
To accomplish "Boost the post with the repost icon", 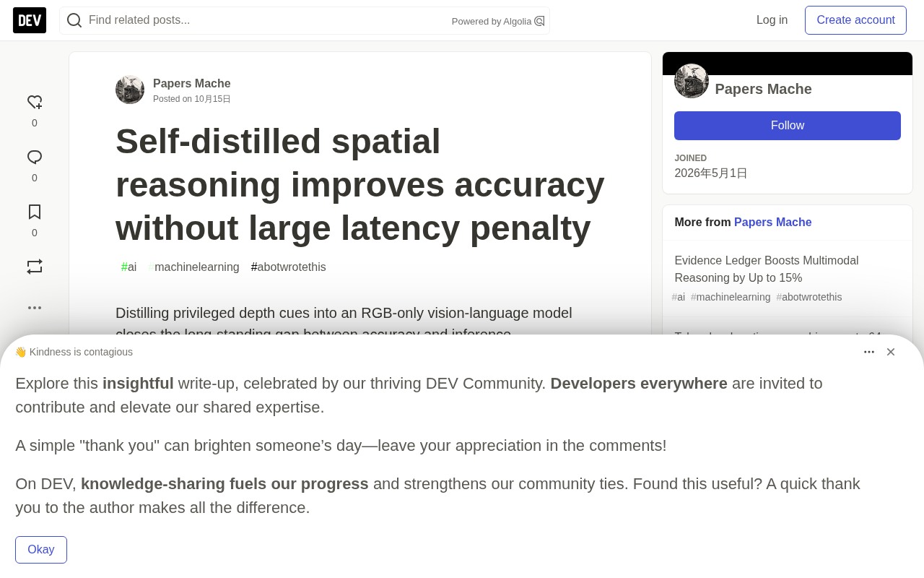I will [x=35, y=267].
